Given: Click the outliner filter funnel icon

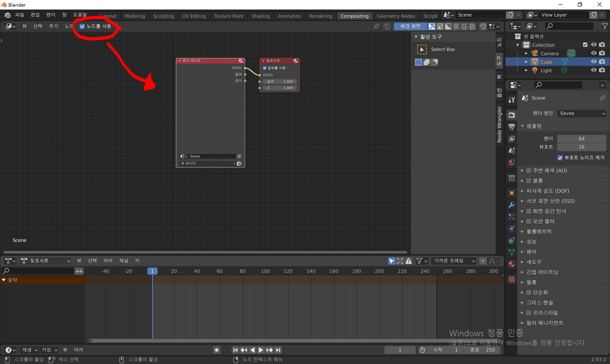Looking at the screenshot, I should click(x=605, y=26).
